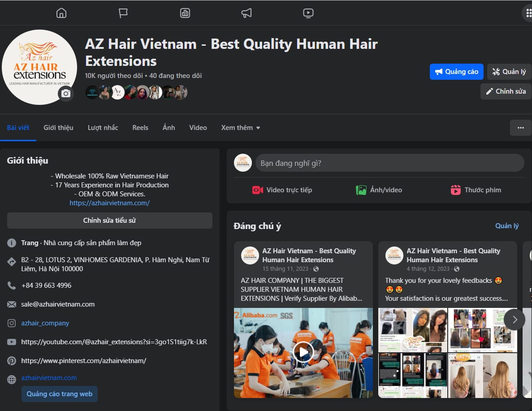Click the carousel right arrow in Đáng chú ý
The height and width of the screenshot is (411, 532).
(514, 319)
